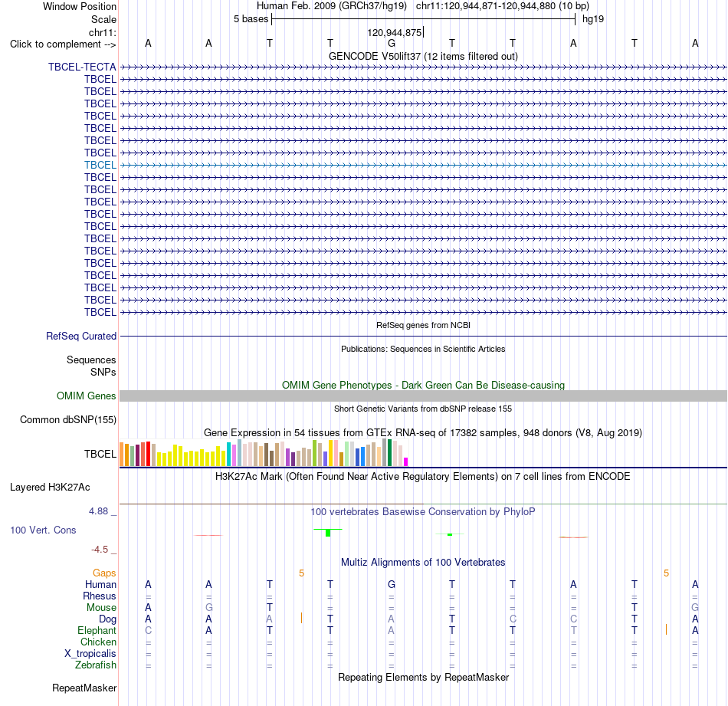Click the '5 bases' scale label
This screenshot has width=728, height=706.
click(251, 19)
